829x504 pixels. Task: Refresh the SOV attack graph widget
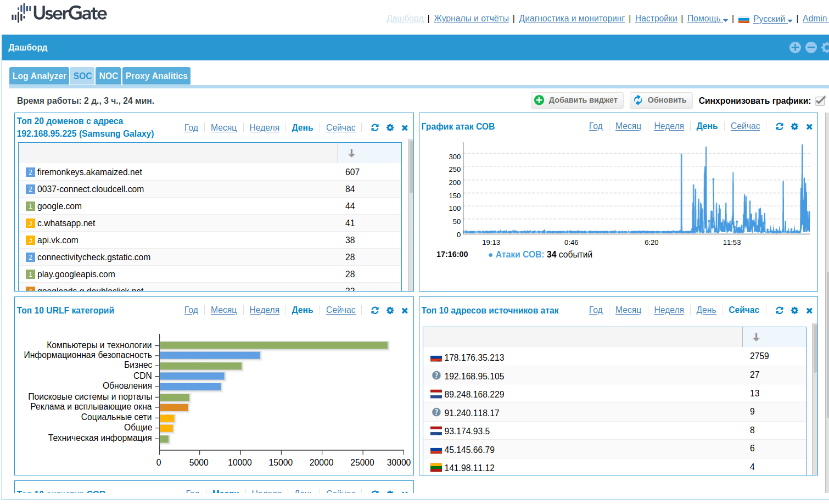(780, 127)
